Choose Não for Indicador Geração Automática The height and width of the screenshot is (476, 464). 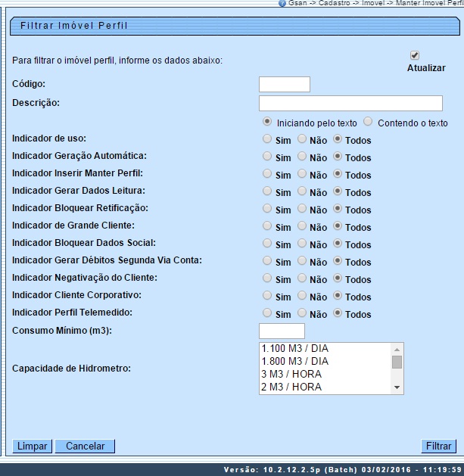coord(302,157)
